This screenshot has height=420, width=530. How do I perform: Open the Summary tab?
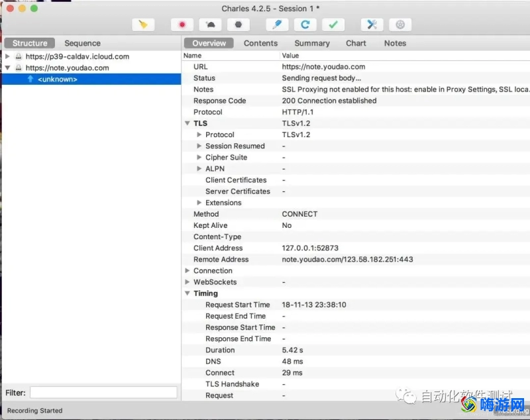click(x=312, y=43)
